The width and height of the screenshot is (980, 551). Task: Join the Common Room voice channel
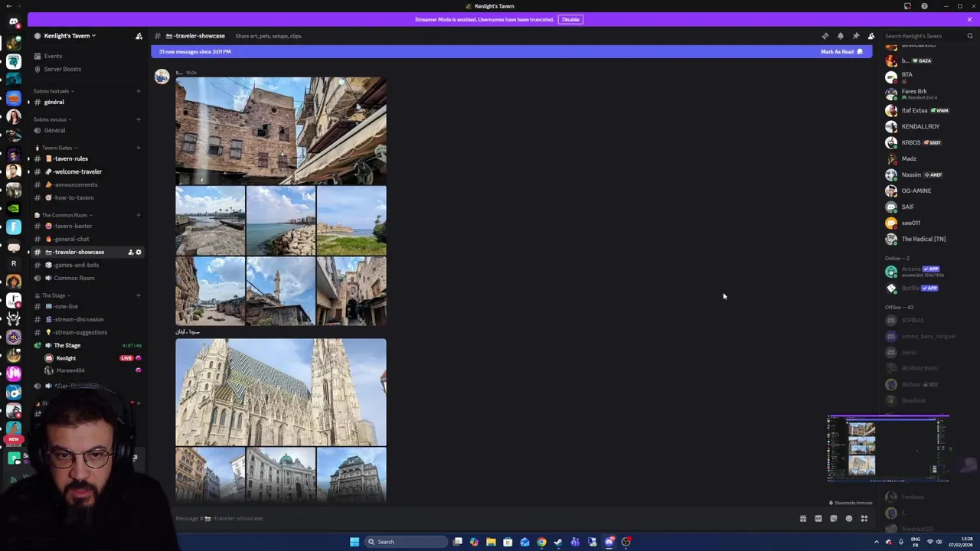(87, 278)
